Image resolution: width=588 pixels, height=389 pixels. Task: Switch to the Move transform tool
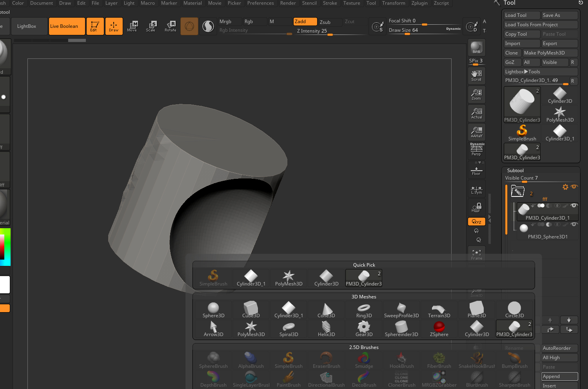coord(132,26)
